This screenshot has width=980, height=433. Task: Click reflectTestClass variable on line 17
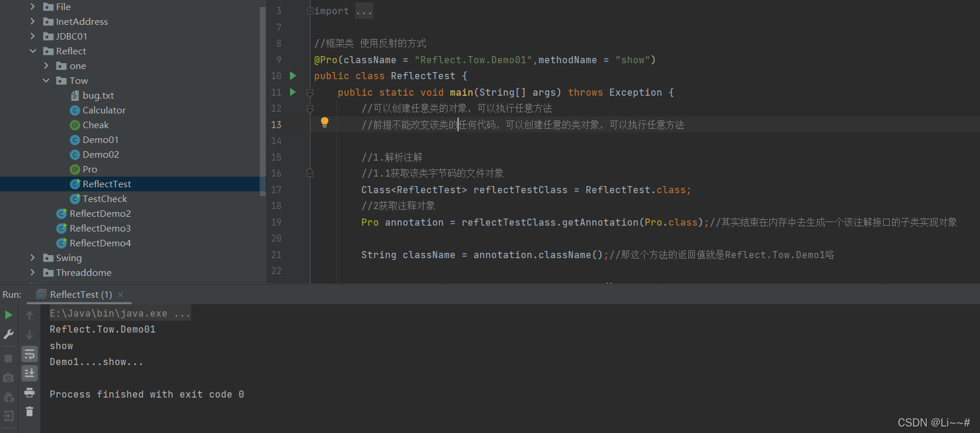click(x=521, y=190)
